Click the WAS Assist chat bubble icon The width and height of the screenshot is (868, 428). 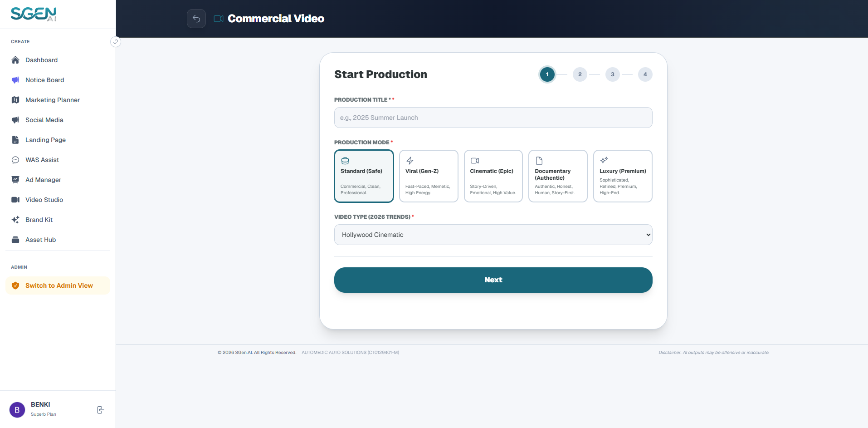point(15,160)
